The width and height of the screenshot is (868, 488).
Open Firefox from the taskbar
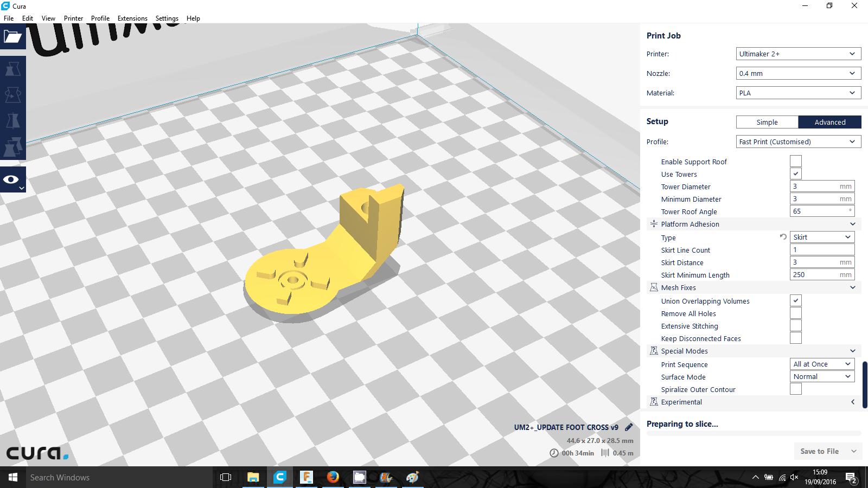(x=333, y=477)
